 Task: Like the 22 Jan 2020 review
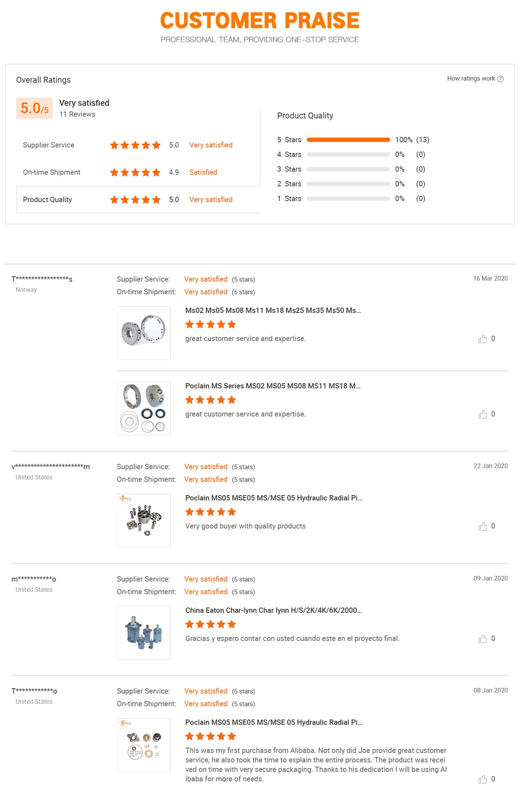click(483, 527)
